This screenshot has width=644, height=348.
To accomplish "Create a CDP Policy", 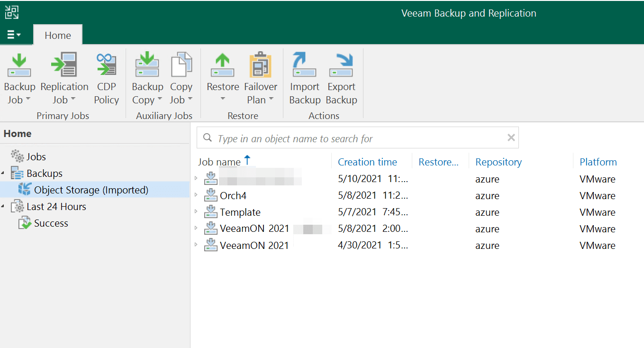I will point(106,79).
